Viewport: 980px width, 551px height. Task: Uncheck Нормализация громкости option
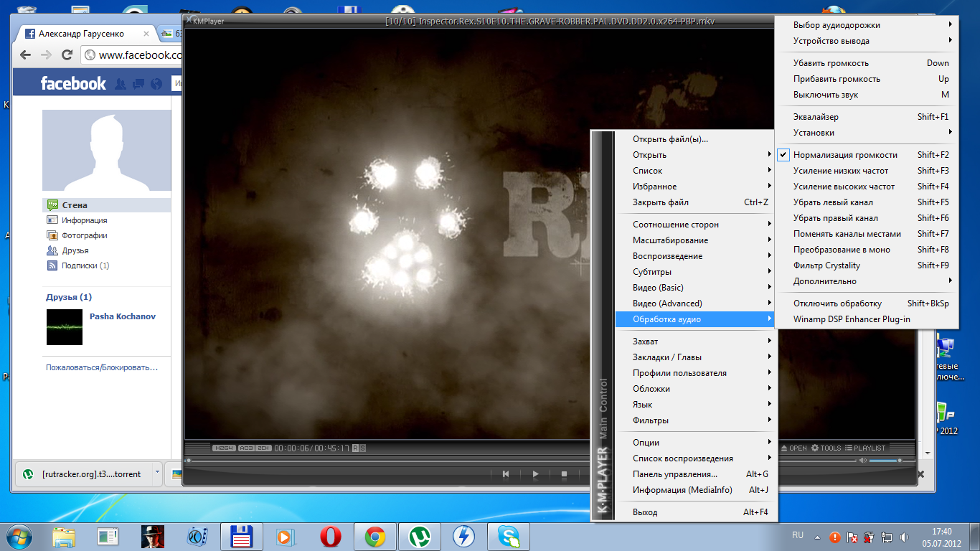click(x=844, y=155)
